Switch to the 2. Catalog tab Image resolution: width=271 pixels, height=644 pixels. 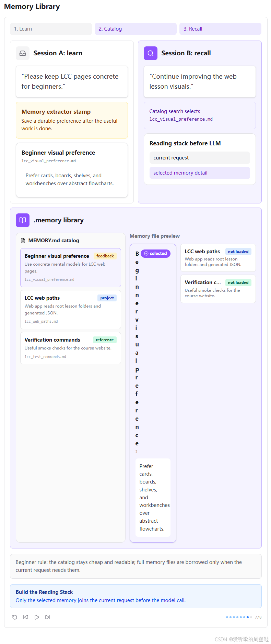point(135,29)
